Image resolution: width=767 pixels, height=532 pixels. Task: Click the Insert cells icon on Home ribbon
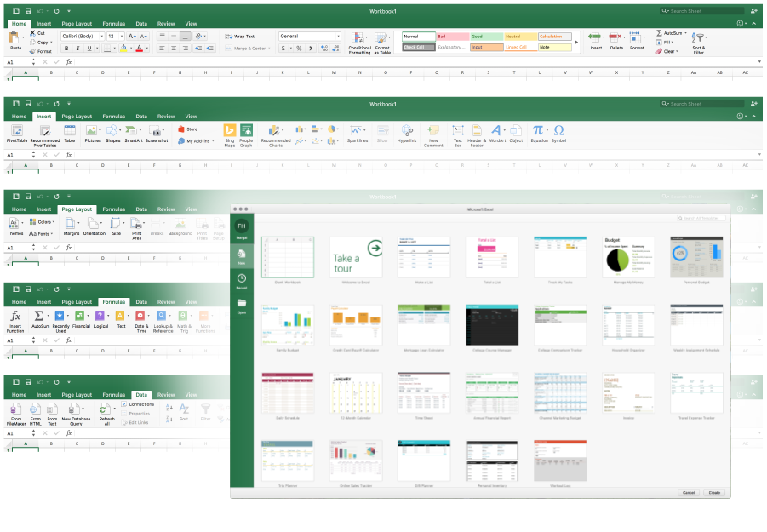pos(595,37)
